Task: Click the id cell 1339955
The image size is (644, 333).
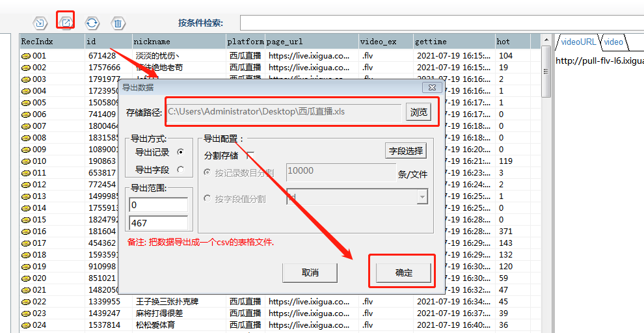Action: (104, 302)
